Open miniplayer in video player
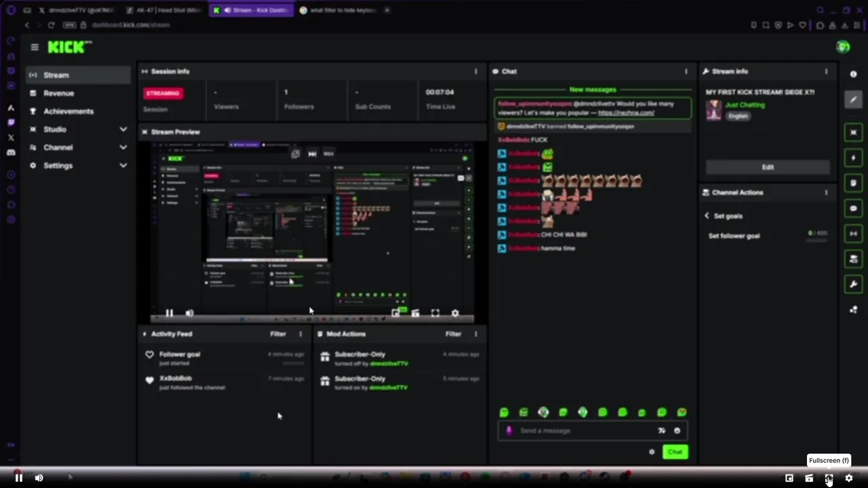Viewport: 868px width, 488px height. 789,478
